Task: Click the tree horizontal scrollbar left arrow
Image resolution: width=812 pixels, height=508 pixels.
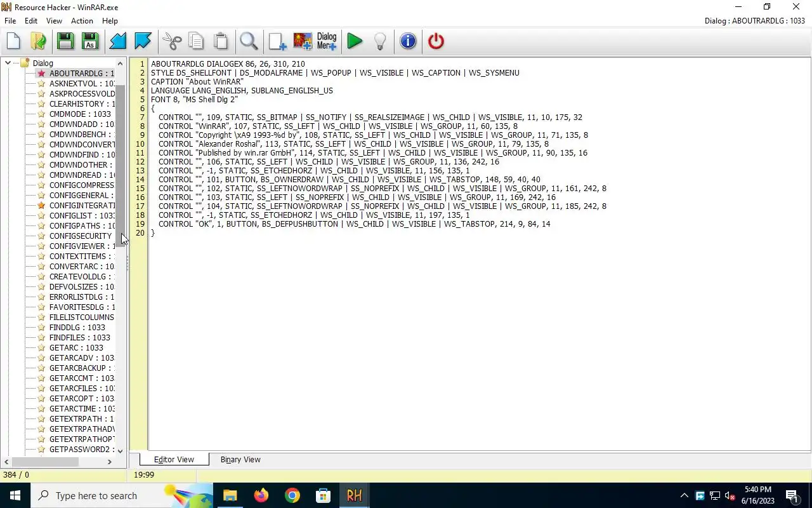Action: click(x=6, y=462)
